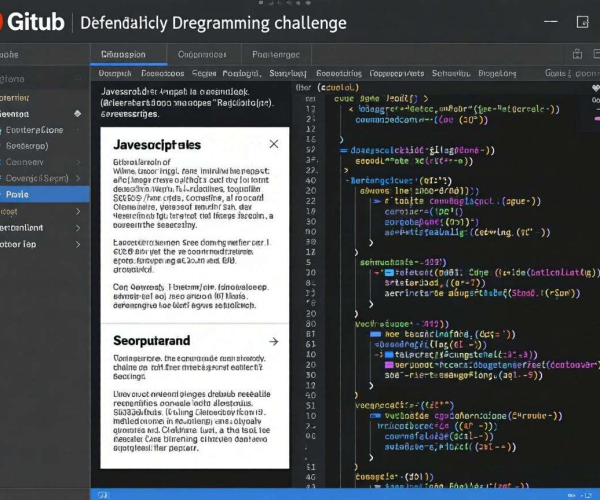Click the 'Javesaciptales' card heading
The height and width of the screenshot is (500, 600).
click(157, 145)
